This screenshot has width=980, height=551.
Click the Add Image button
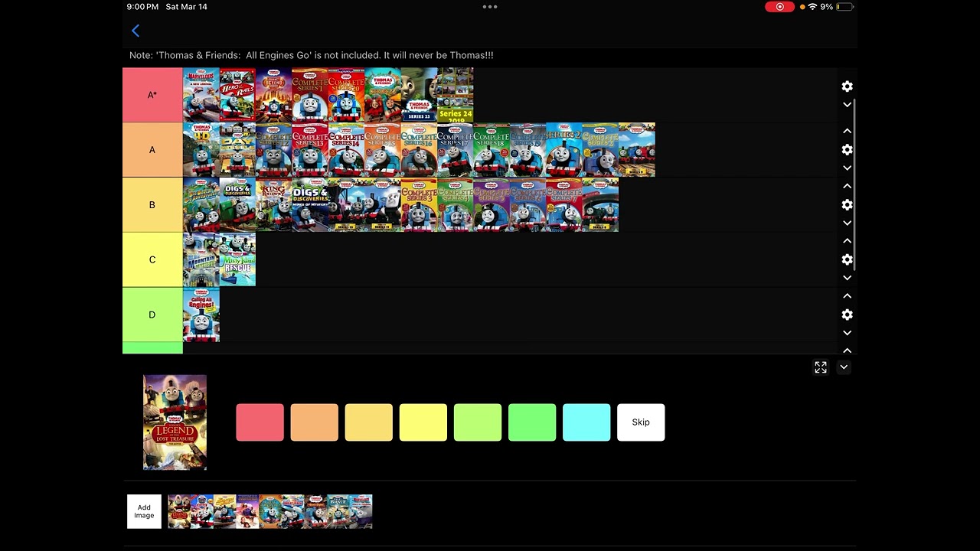(x=144, y=511)
